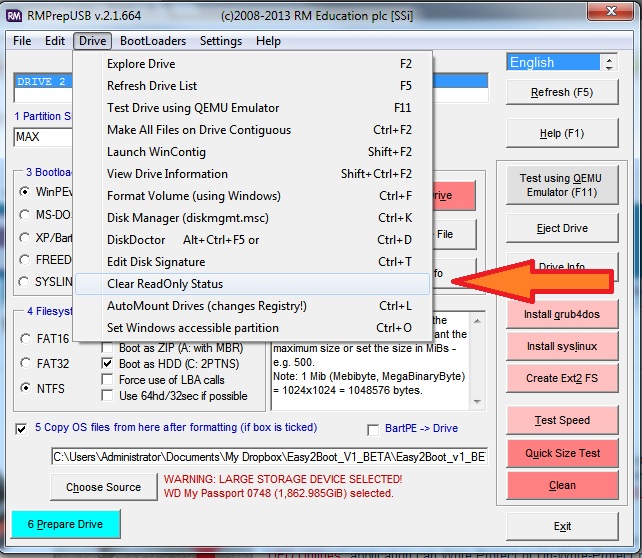Click language selector down arrow
Screen dimensions: 642x558
pyautogui.click(x=609, y=67)
